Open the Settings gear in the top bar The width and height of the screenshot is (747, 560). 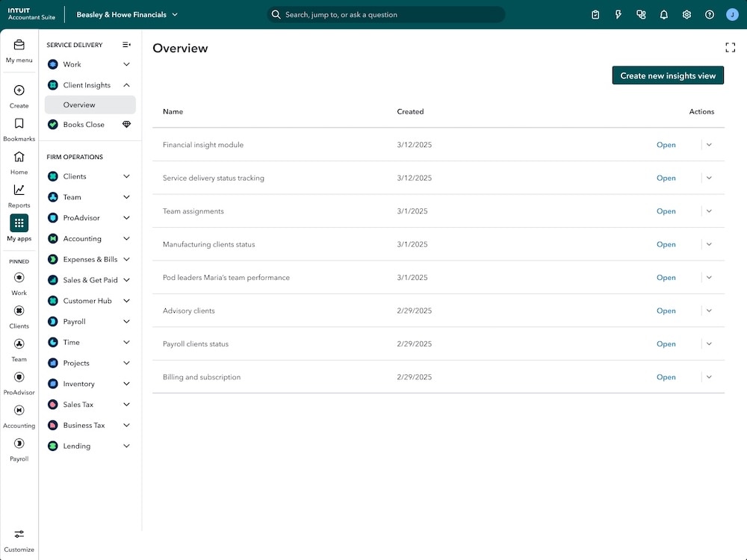pos(686,14)
